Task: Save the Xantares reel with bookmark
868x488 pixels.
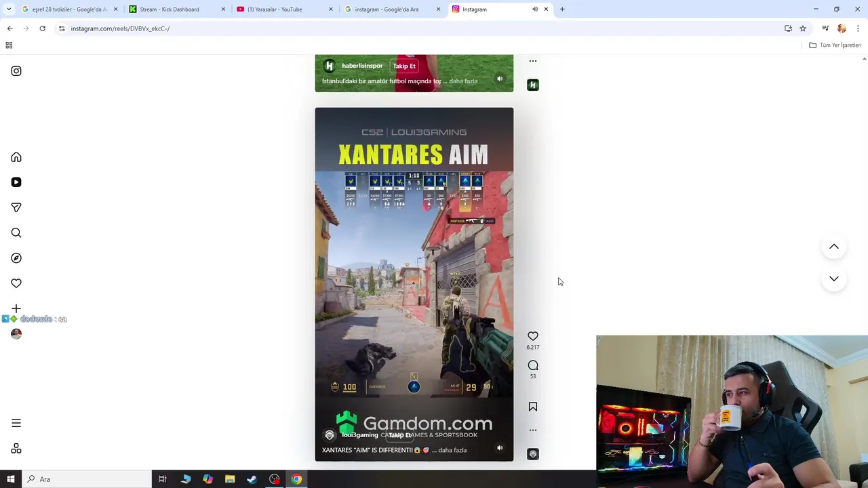Action: [x=533, y=407]
